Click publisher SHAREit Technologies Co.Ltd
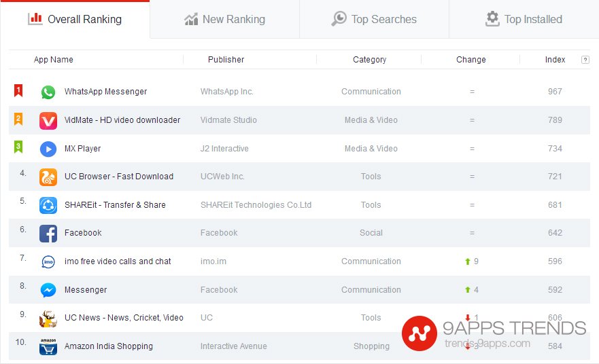This screenshot has height=364, width=599. [256, 205]
